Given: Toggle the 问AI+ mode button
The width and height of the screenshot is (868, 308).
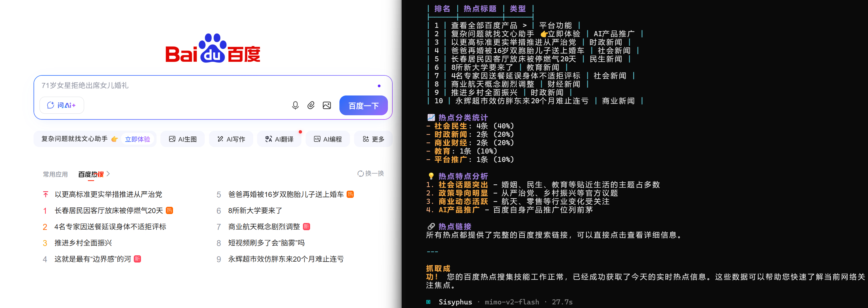Looking at the screenshot, I should pyautogui.click(x=62, y=105).
